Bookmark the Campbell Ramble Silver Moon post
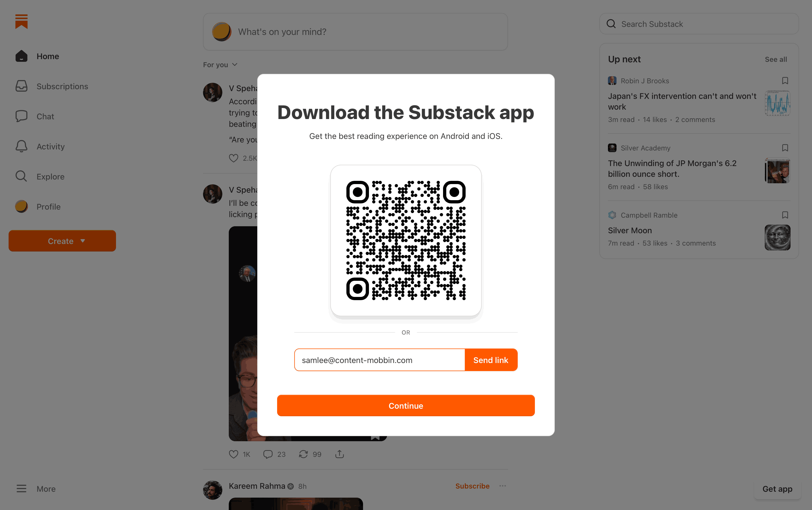Screen dimensions: 812x510 coord(785,215)
